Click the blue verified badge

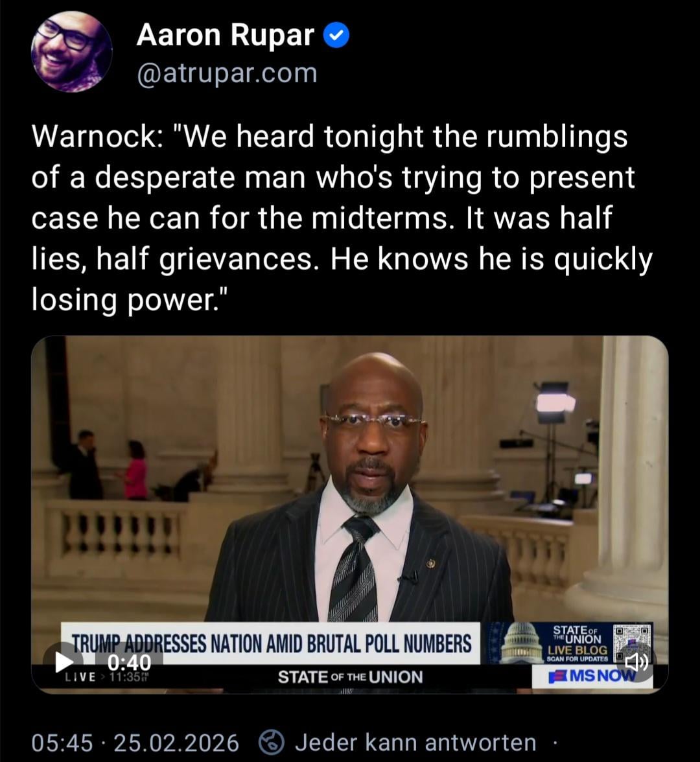click(336, 37)
